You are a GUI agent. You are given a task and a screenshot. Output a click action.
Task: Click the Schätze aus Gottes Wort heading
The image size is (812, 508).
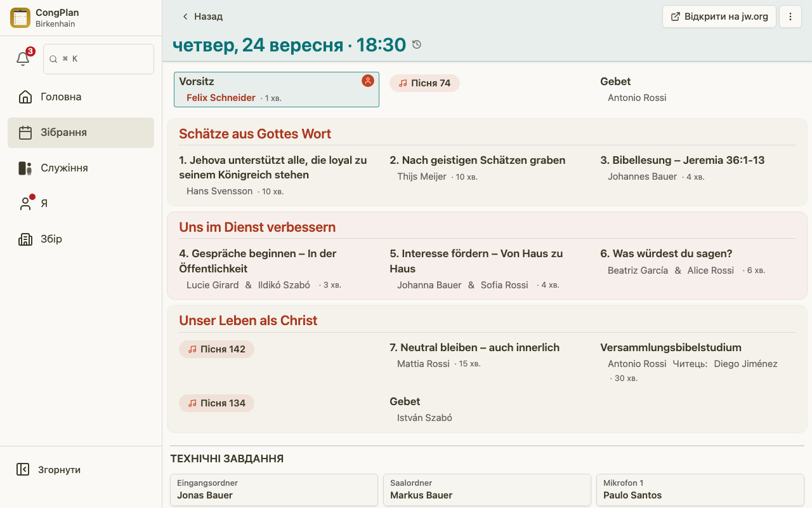[255, 134]
